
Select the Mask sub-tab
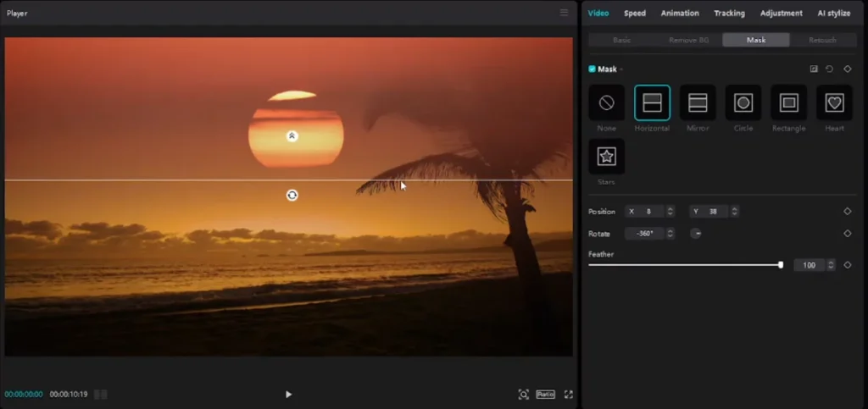756,40
